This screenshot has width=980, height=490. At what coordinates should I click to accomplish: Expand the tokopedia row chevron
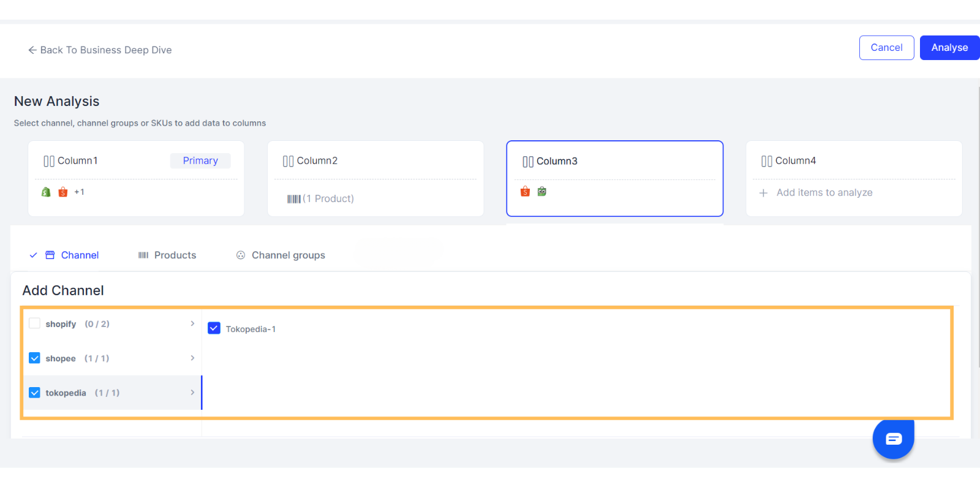[192, 392]
